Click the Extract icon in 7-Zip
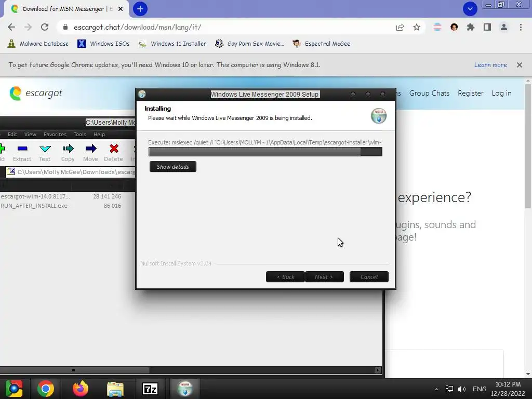Screen dimensions: 532x399 [22, 152]
